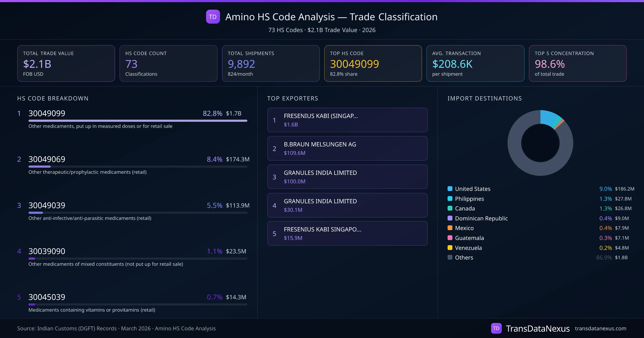This screenshot has width=644, height=338.
Task: Click the Dominican Republic purple legend square
Action: coord(450,218)
